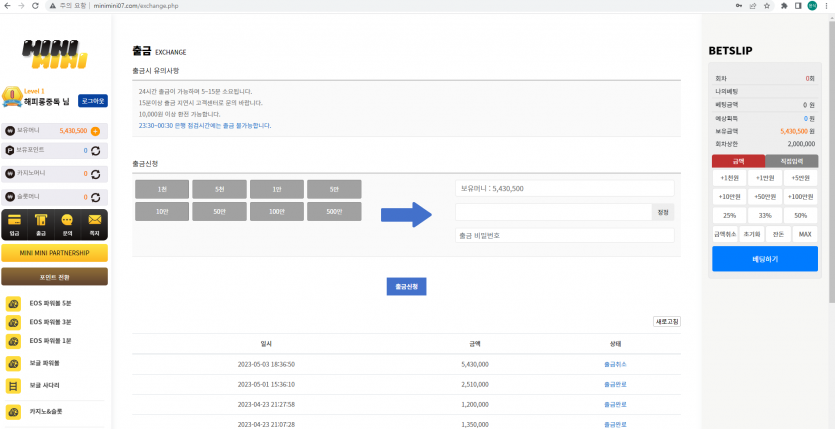Switch to the 금액 tab in betslip
Image resolution: width=835 pixels, height=429 pixels.
[x=738, y=160]
